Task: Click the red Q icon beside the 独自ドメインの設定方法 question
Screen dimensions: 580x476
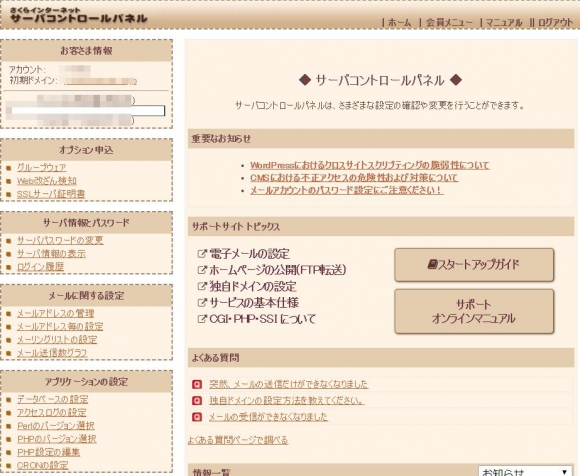Action: click(x=197, y=401)
